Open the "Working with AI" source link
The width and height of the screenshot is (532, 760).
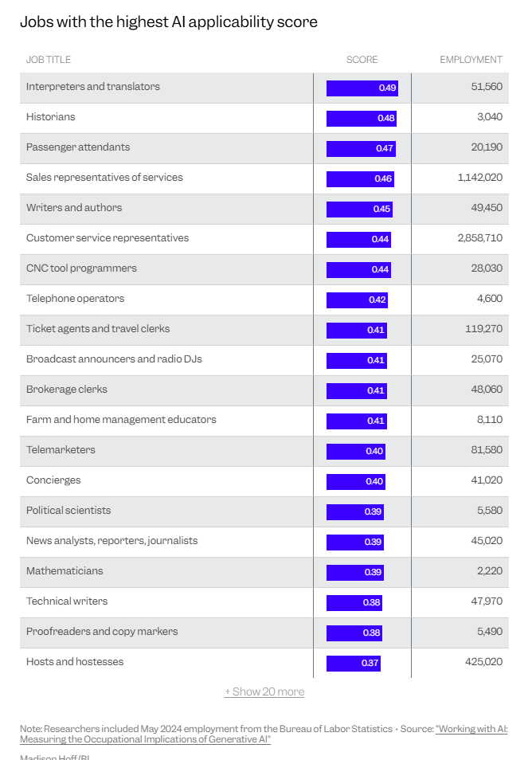point(264,734)
